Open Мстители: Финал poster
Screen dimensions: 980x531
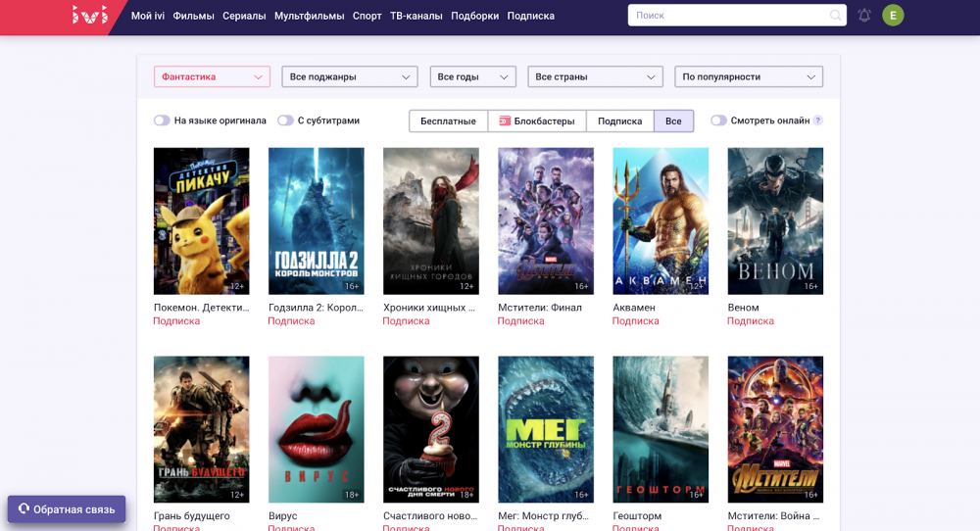546,221
